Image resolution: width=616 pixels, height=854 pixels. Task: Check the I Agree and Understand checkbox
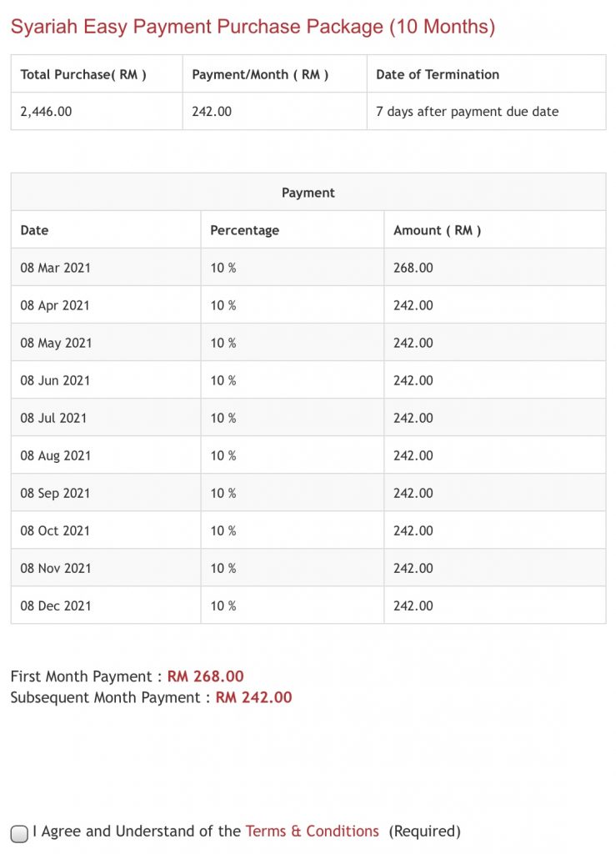point(19,833)
